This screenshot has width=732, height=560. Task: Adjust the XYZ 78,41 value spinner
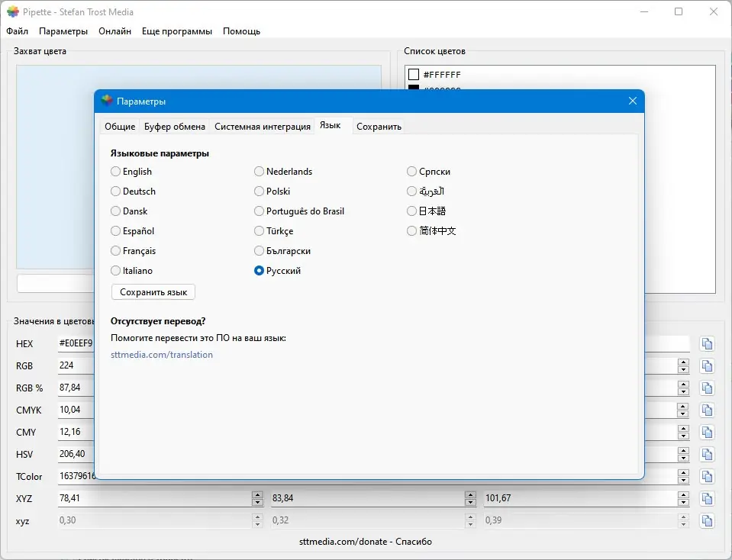pos(257,499)
